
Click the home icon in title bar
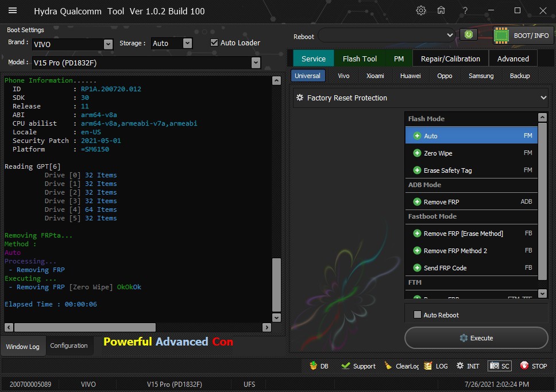(x=441, y=10)
